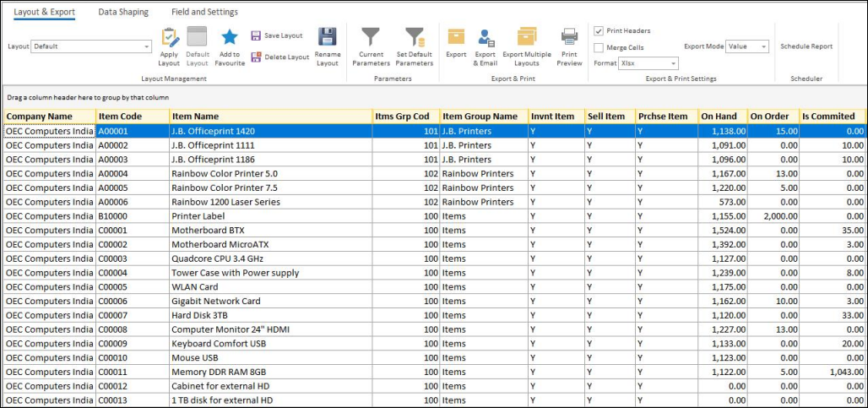Click the Schedule Report button
Screen dimensions: 868x408
[806, 46]
